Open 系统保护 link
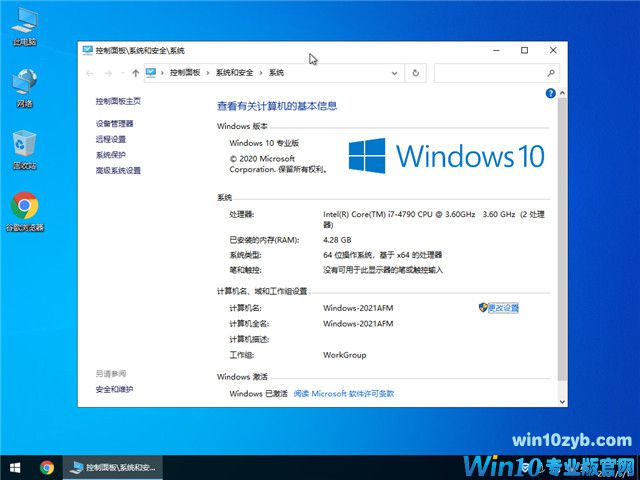Image resolution: width=640 pixels, height=480 pixels. [x=111, y=155]
